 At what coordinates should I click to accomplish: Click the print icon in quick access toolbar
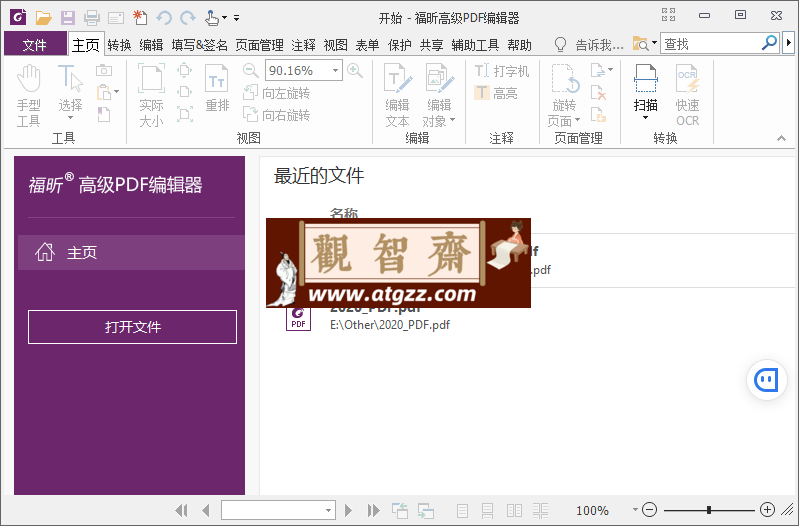(92, 18)
